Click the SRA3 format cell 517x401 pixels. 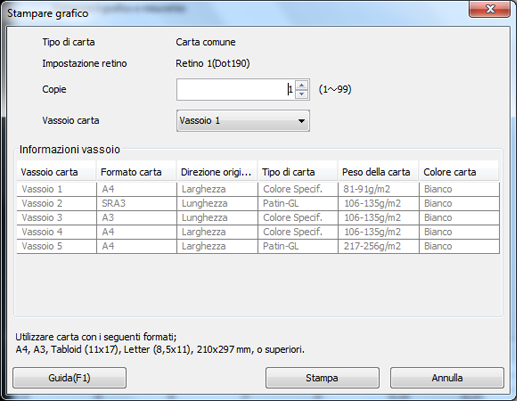coord(137,203)
